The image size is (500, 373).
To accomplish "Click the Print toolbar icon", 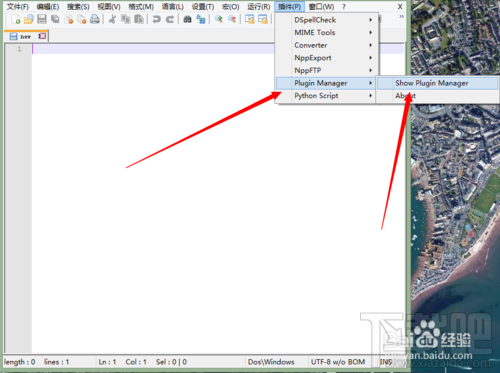I will tap(95, 19).
